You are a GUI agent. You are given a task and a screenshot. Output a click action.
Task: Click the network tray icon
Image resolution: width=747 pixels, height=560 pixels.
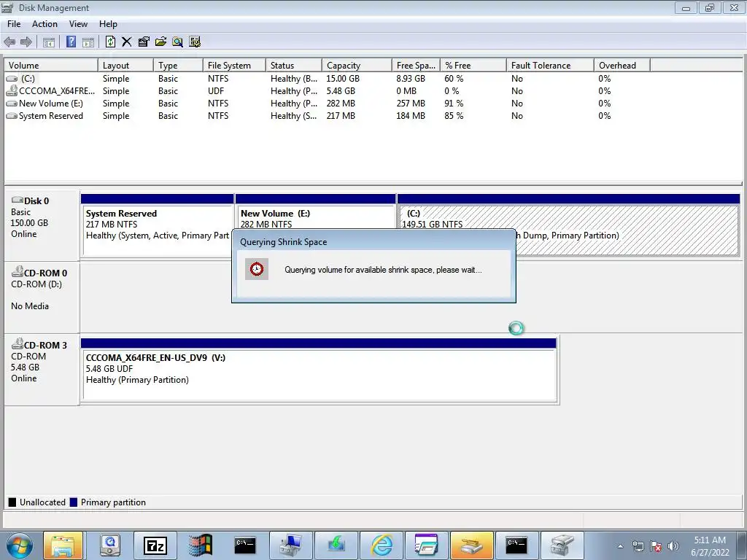[x=638, y=546]
